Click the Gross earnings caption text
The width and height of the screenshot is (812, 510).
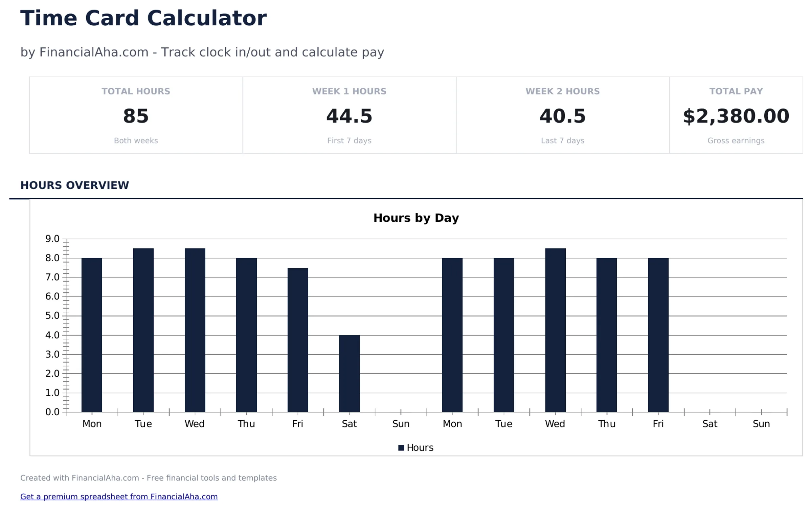pyautogui.click(x=736, y=140)
